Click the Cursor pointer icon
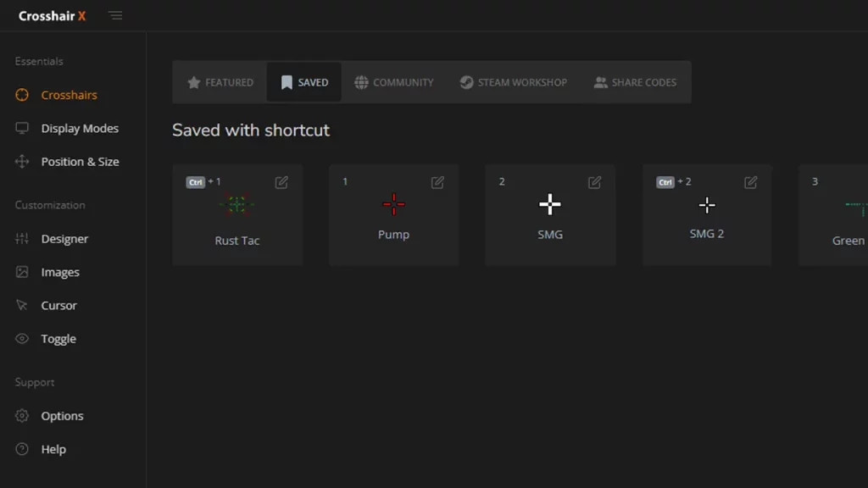The image size is (868, 488). pos(21,305)
